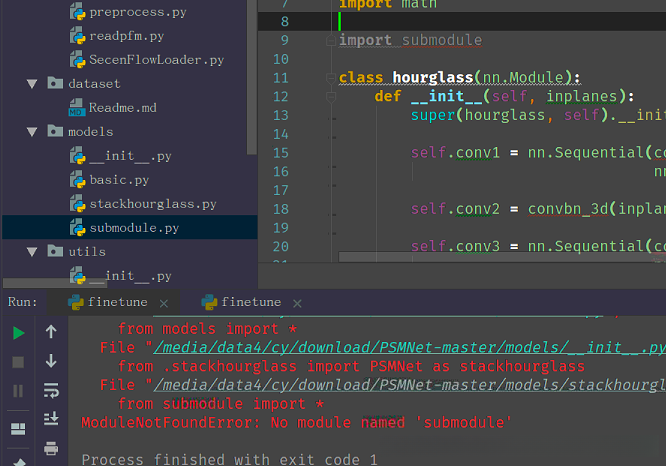Select the dataset folder icon
666x466 pixels.
(x=55, y=83)
